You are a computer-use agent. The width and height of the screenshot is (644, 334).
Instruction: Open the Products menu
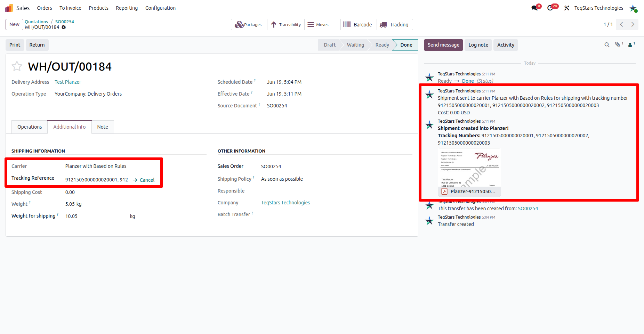pyautogui.click(x=98, y=8)
